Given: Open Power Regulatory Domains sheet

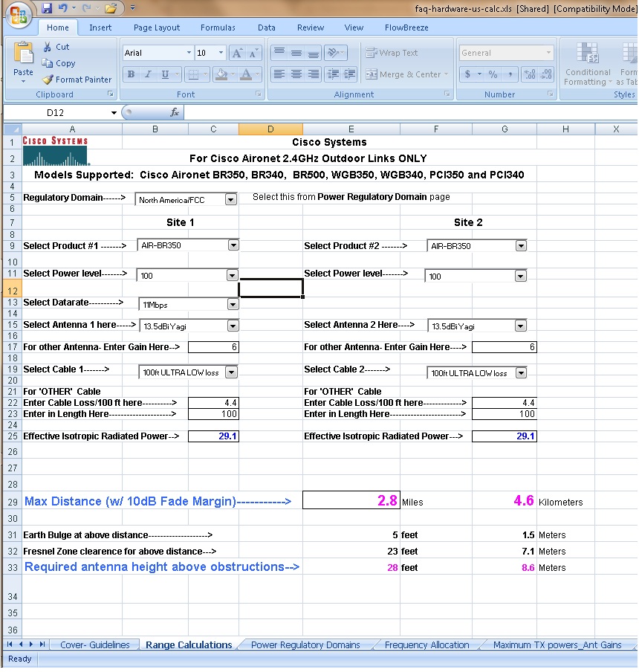Looking at the screenshot, I should coord(305,645).
